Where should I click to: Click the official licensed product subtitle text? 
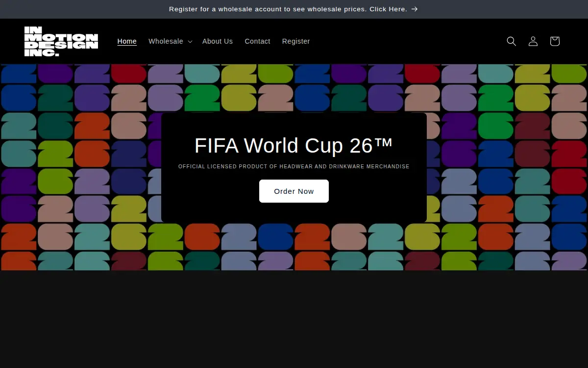point(294,166)
